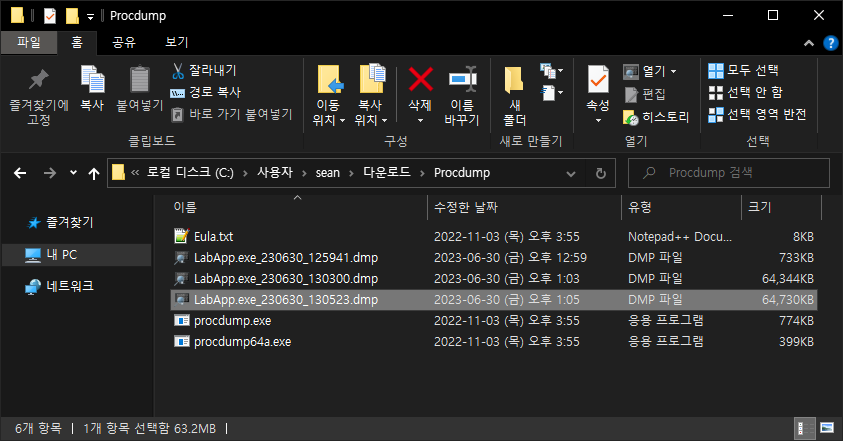The height and width of the screenshot is (441, 843).
Task: Open the 복사 위치 copy-to menu
Action: coord(370,96)
